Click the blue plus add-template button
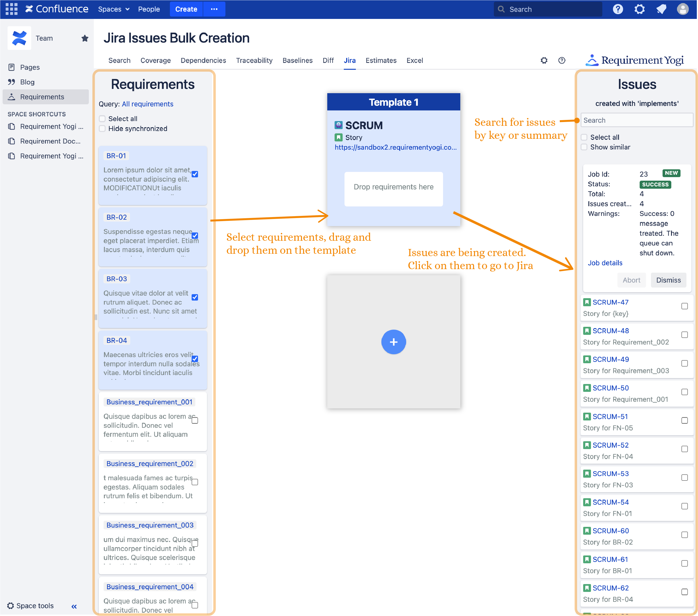 point(393,342)
